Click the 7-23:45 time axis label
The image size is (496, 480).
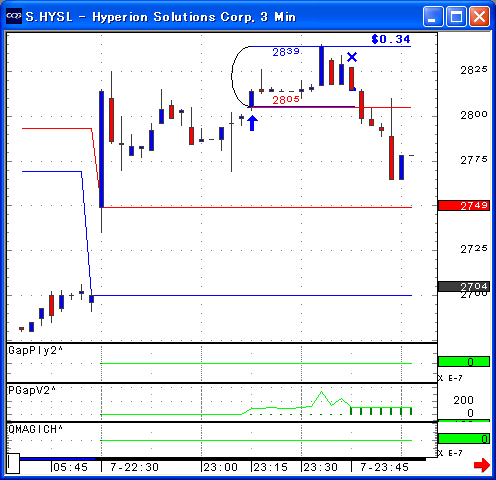384,467
